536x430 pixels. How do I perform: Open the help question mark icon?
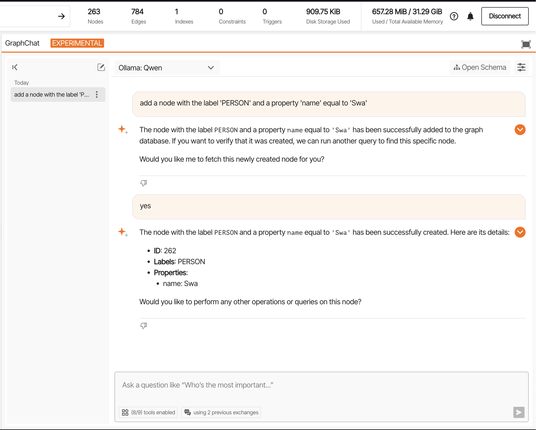point(454,16)
